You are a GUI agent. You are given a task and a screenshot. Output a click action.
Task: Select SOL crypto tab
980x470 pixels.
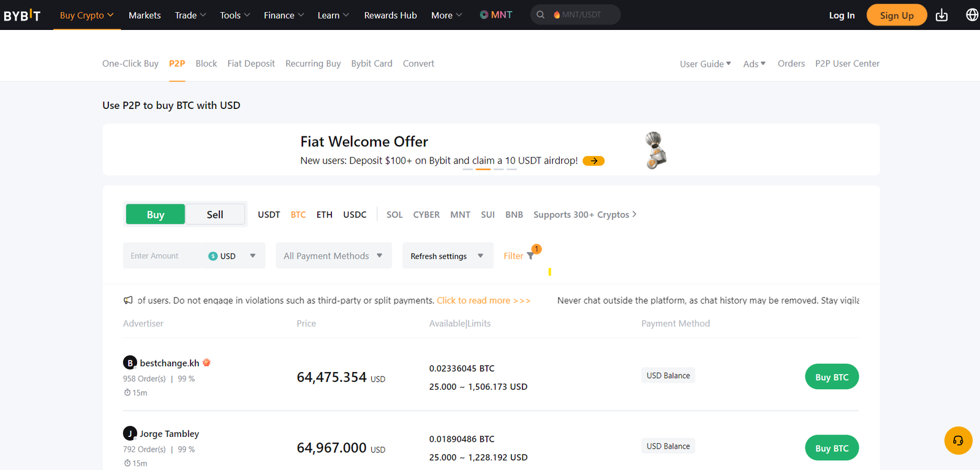(394, 215)
